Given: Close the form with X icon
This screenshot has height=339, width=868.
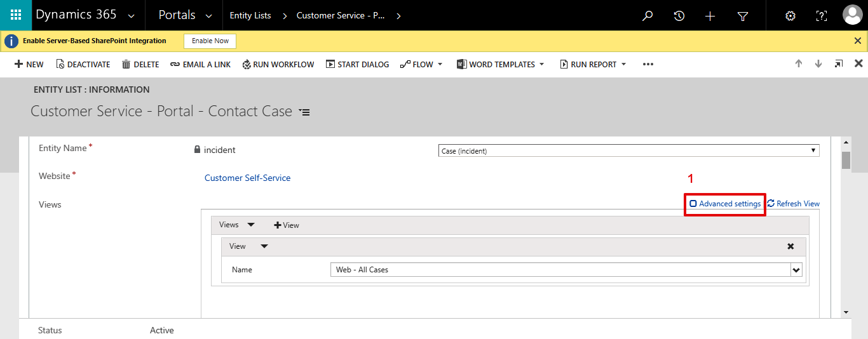Looking at the screenshot, I should coord(858,63).
